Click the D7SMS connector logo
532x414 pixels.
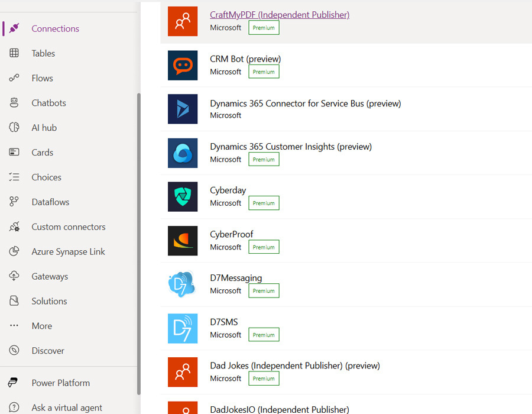(183, 328)
